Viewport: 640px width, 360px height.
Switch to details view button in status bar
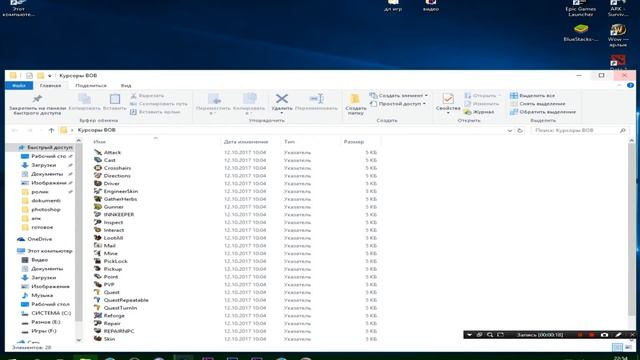(617, 347)
